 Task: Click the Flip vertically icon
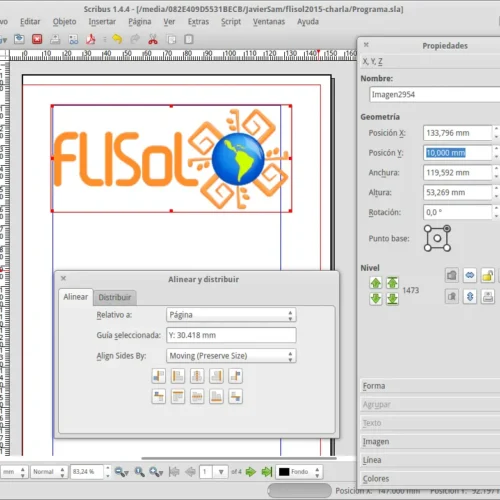point(470,296)
